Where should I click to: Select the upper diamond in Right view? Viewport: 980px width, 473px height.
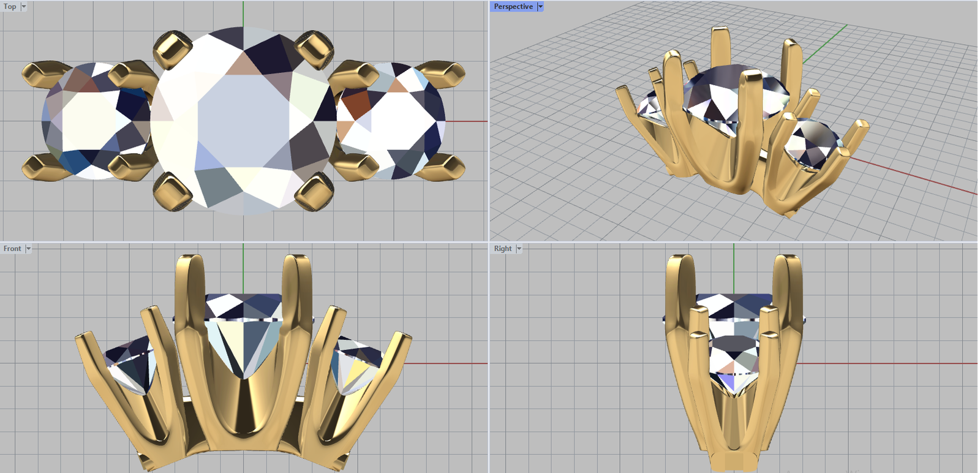pyautogui.click(x=734, y=306)
